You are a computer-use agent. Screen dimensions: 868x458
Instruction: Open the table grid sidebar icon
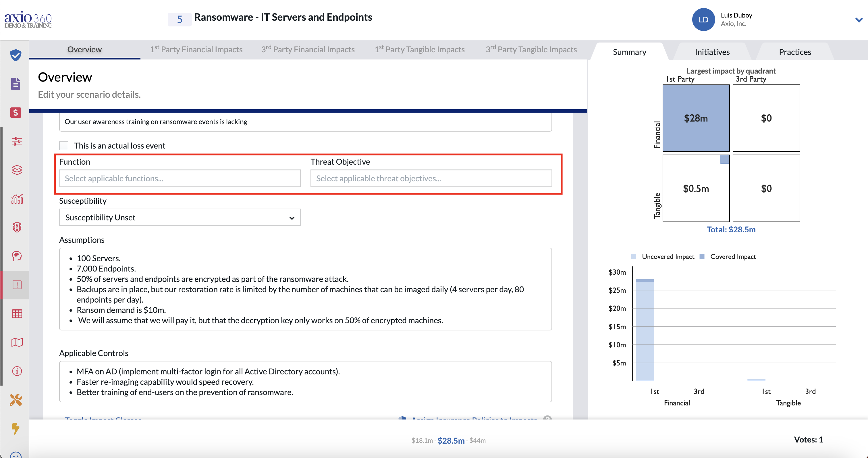click(17, 314)
